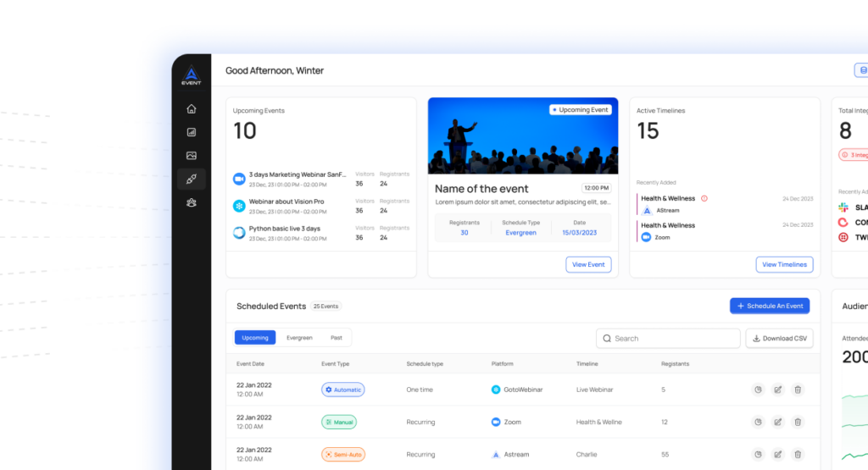Viewport: 868px width, 470px height.
Task: Delete the Astream event row
Action: coord(798,455)
